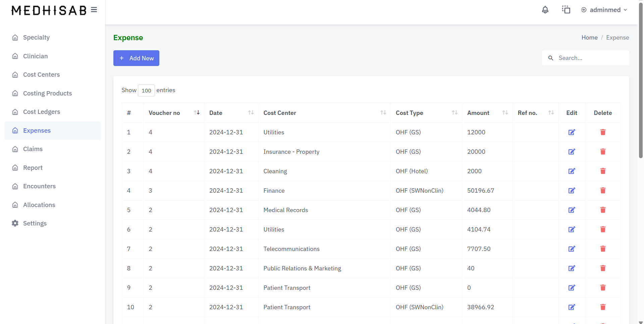This screenshot has width=644, height=324.
Task: Click the notification bell icon
Action: tap(545, 10)
